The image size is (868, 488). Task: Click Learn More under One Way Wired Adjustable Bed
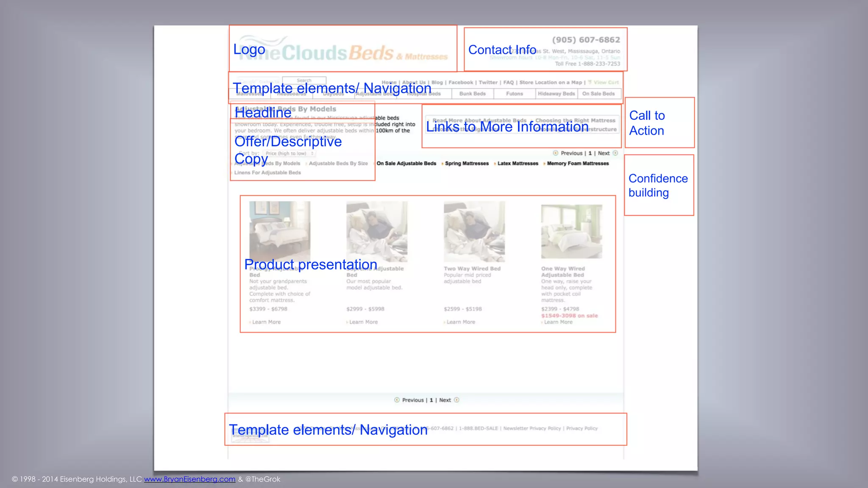[x=558, y=322]
